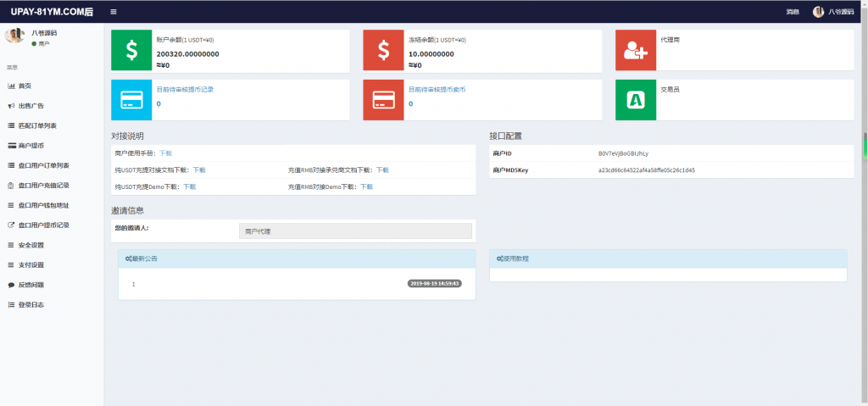
Task: Download the 商户使用手册 merchant manual
Action: (x=165, y=153)
